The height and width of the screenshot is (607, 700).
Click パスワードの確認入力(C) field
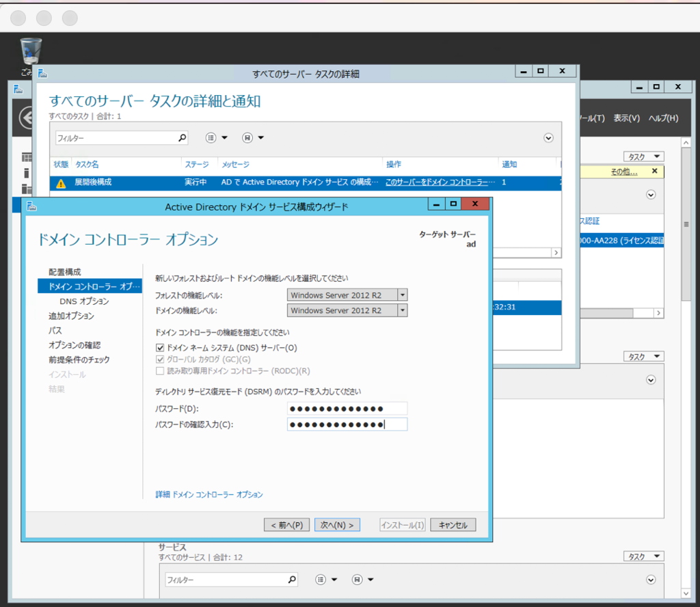(x=347, y=424)
